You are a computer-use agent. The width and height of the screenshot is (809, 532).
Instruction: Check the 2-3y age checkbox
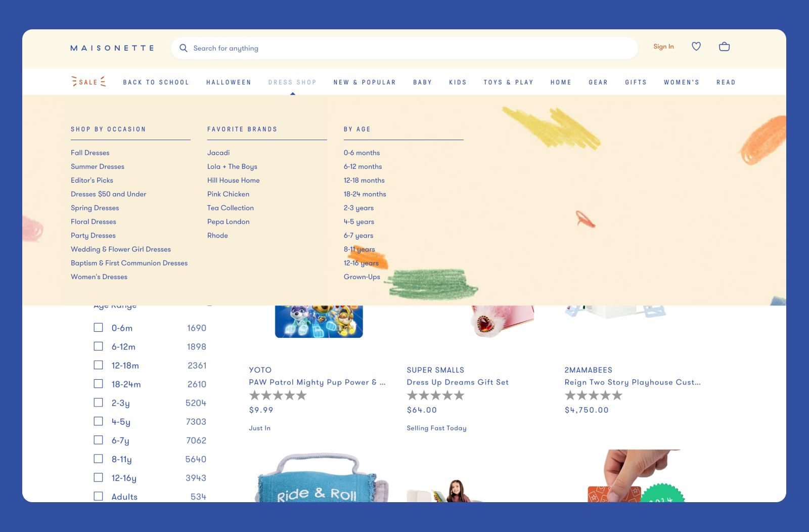pos(98,403)
